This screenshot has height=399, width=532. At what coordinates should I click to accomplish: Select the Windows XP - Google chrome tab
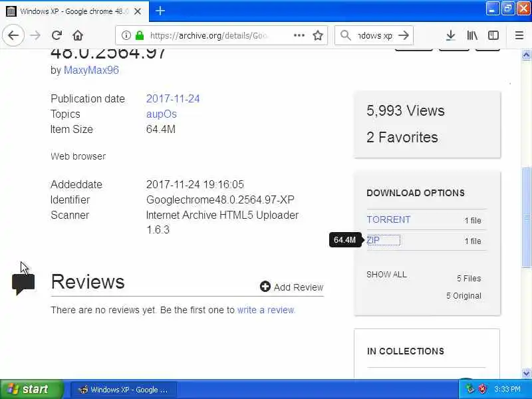coord(74,11)
